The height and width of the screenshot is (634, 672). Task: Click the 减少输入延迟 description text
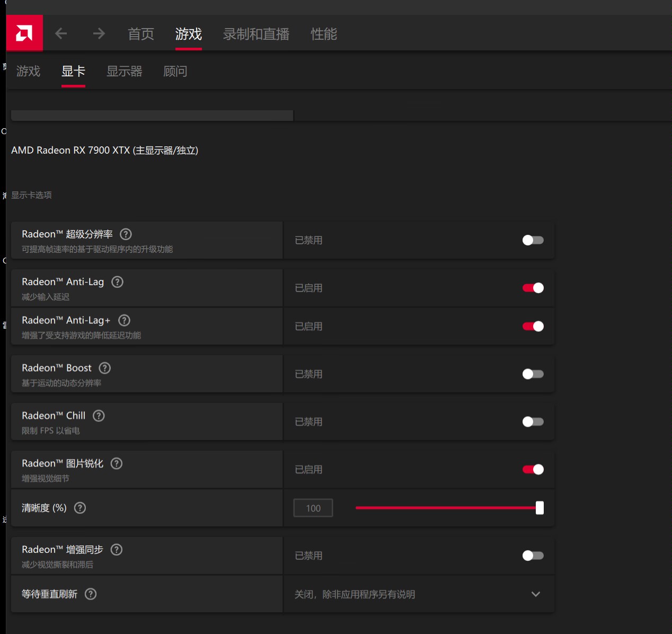pos(46,297)
